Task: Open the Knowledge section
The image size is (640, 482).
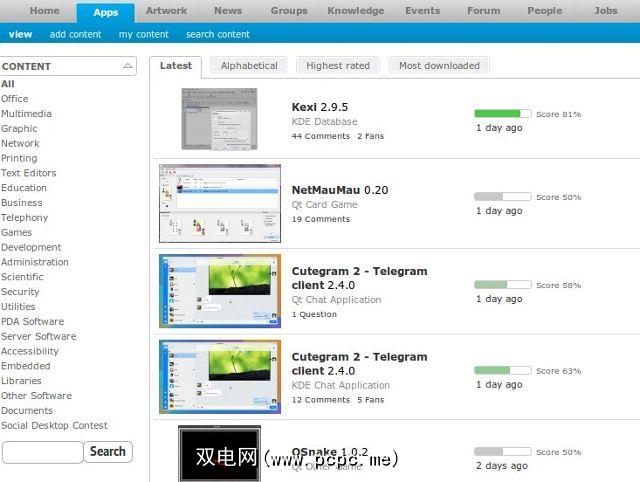Action: pos(356,11)
